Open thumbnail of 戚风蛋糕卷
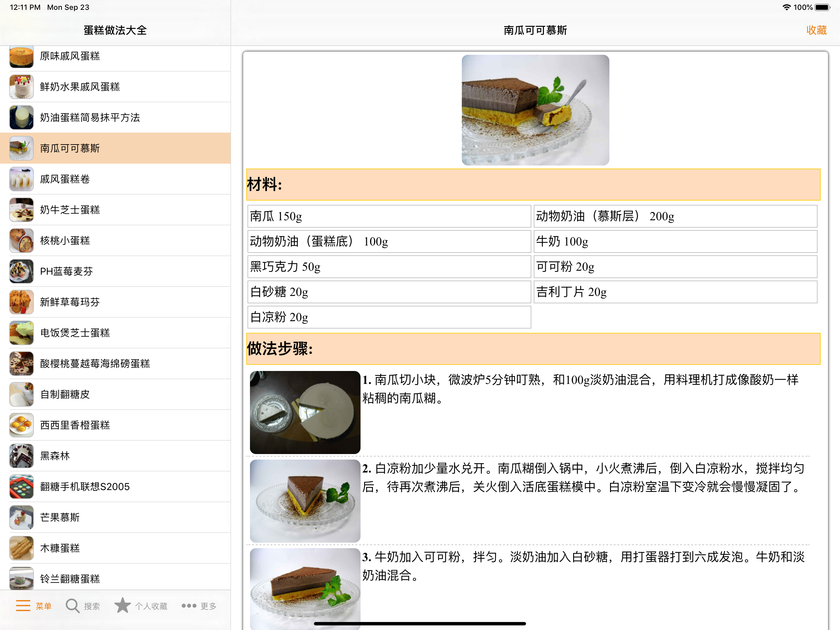 click(x=21, y=179)
